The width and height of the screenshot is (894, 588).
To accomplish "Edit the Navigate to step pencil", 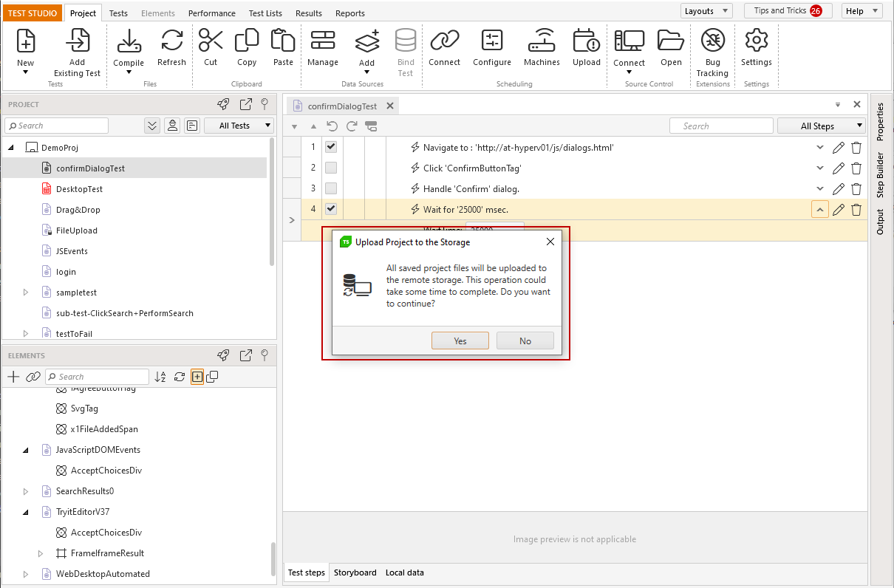I will point(839,148).
